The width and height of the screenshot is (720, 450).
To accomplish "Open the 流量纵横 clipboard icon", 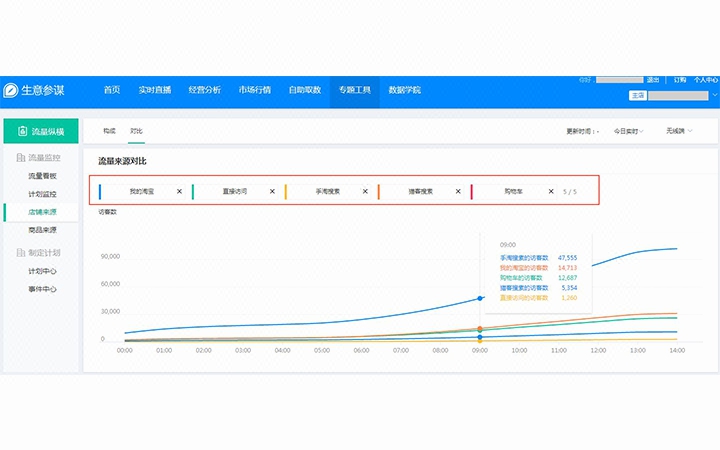I will 22,131.
